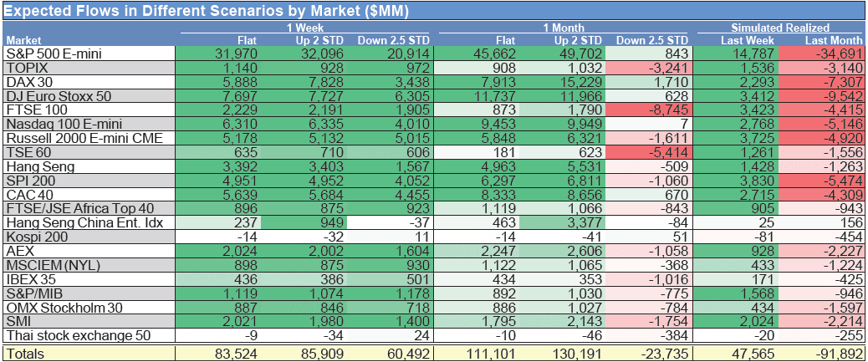Image resolution: width=868 pixels, height=362 pixels.
Task: Select the Kospi 200 cell -454
Action: click(821, 237)
